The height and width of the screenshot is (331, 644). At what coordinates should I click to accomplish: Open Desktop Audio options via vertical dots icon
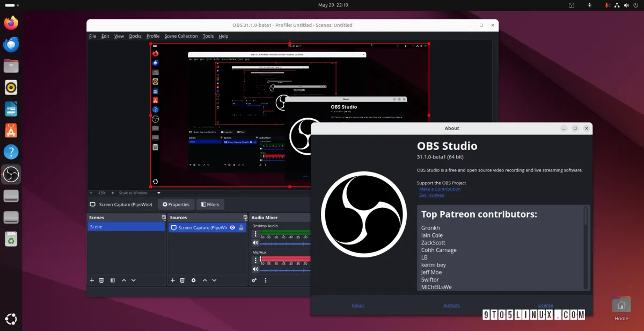click(255, 234)
